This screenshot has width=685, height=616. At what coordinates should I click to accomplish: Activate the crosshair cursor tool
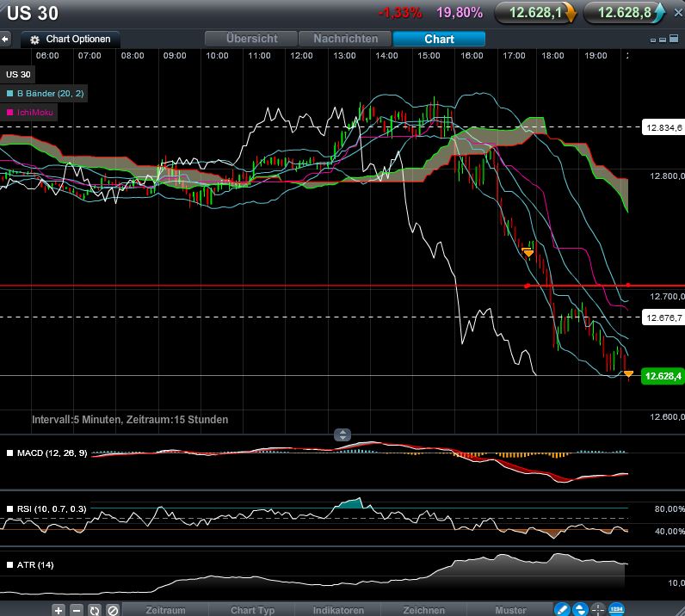(x=597, y=609)
